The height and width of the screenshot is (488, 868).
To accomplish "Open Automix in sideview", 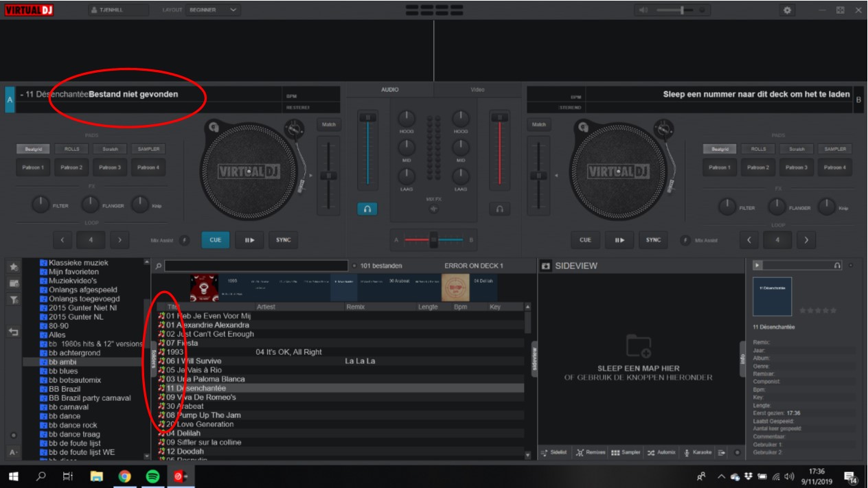I will pyautogui.click(x=662, y=453).
